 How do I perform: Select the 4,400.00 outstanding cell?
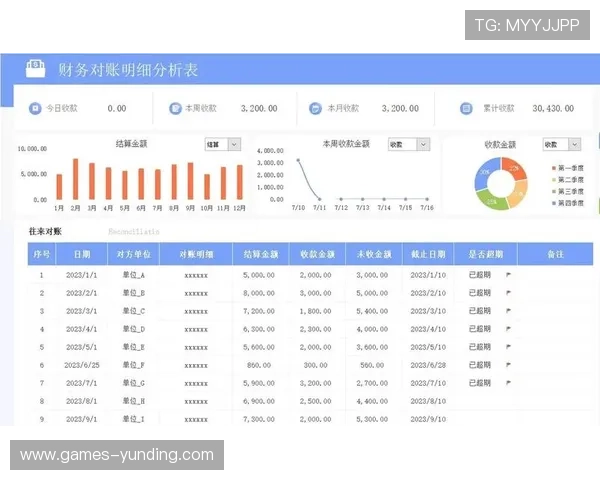[372, 401]
